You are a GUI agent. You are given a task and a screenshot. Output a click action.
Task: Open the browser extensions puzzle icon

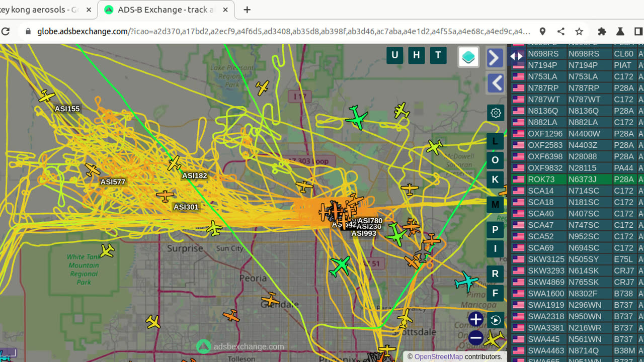(x=602, y=31)
